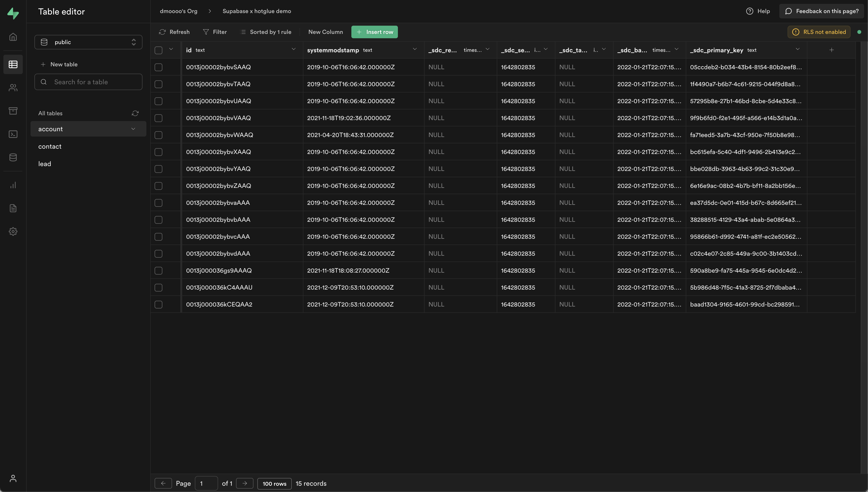Open the _sdc_ta... column menu chevron
868x492 pixels.
click(604, 49)
